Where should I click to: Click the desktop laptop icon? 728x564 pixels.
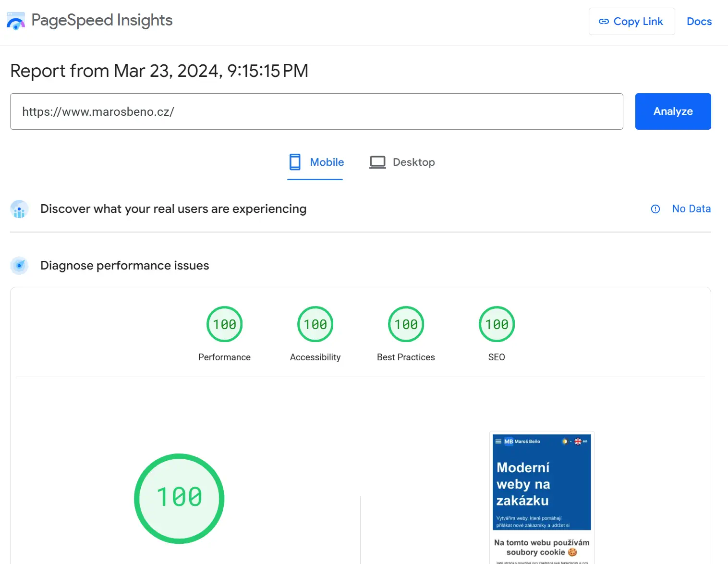pos(377,162)
